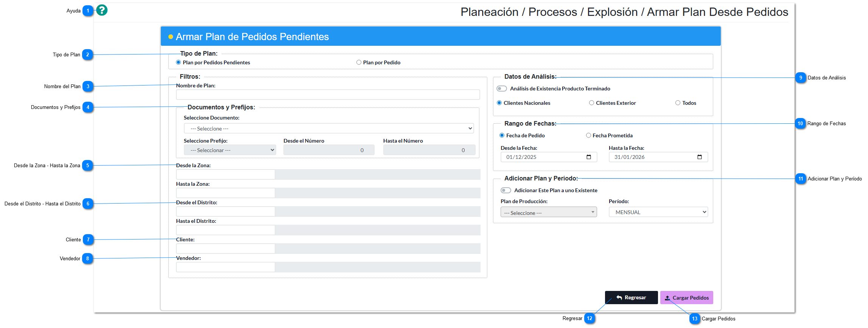Click the Cliente code input field

(x=225, y=249)
